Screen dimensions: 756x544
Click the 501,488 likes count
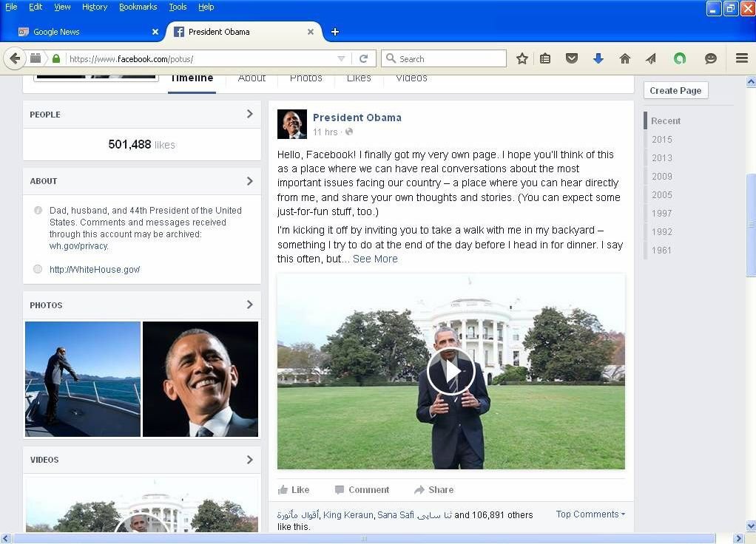coord(141,145)
